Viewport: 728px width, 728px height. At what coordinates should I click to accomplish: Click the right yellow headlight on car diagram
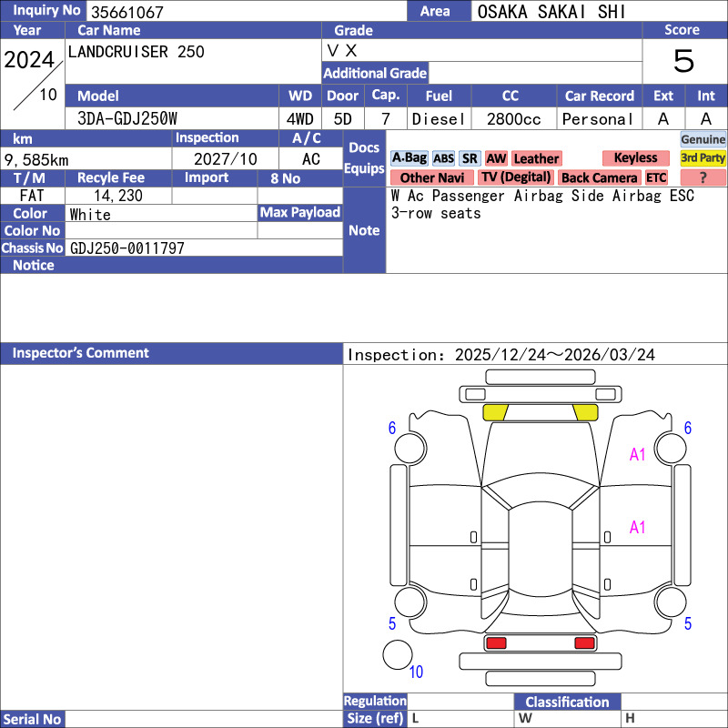[x=585, y=412]
